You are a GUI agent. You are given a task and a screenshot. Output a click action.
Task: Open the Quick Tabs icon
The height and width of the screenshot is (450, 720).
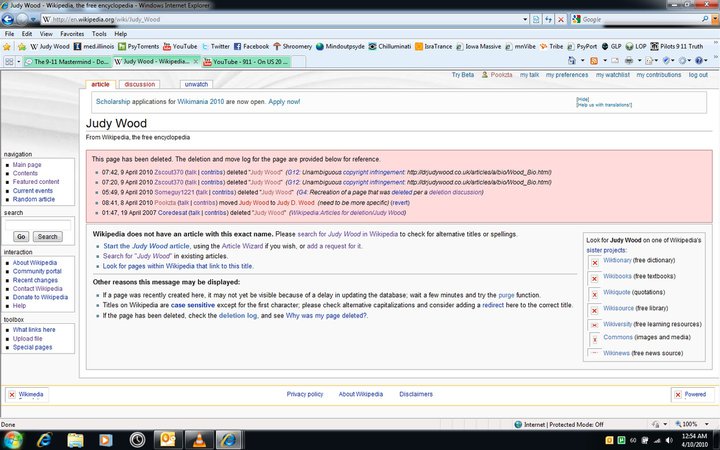(x=8, y=61)
